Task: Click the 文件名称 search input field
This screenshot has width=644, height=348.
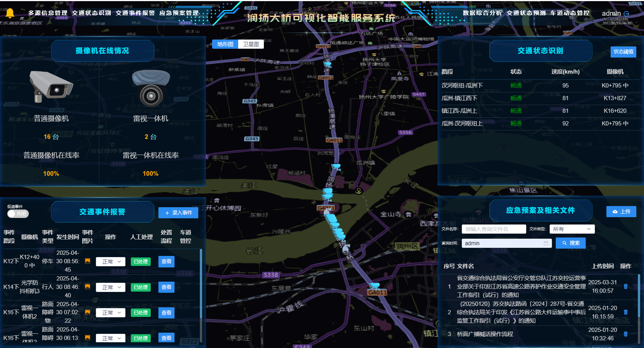Action: click(x=494, y=229)
